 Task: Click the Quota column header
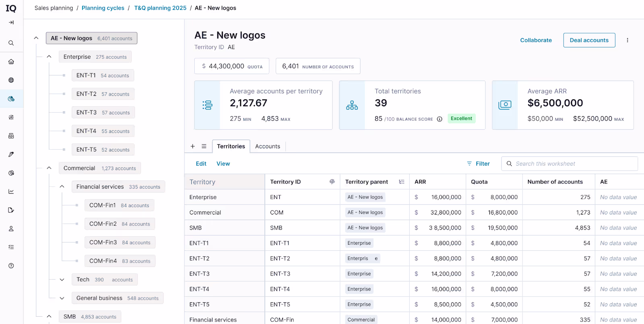(x=494, y=182)
